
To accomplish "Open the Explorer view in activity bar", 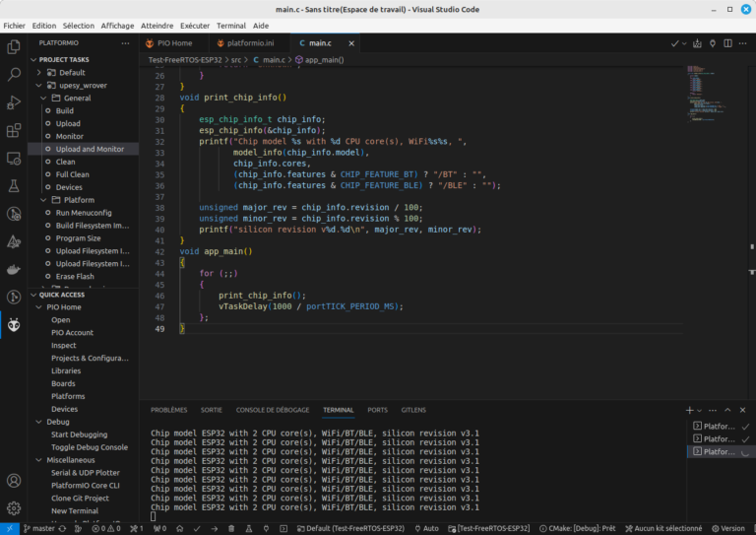I will 14,46.
